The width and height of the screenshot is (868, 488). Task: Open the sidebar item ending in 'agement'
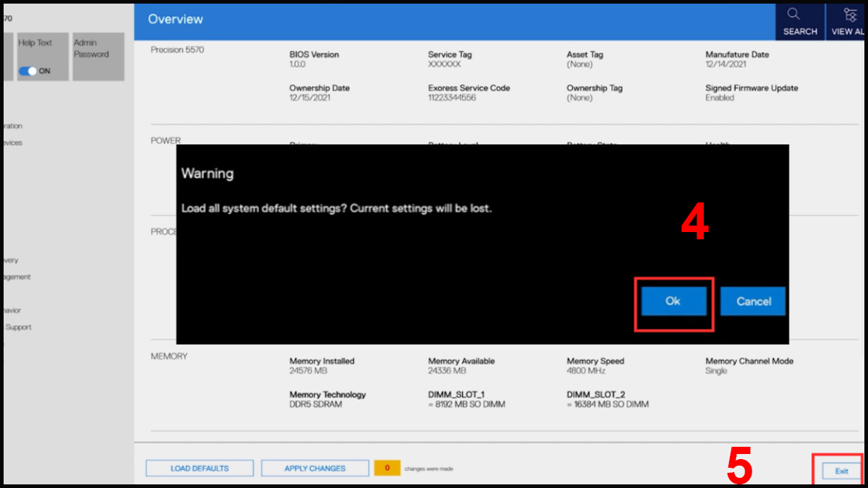tap(15, 277)
